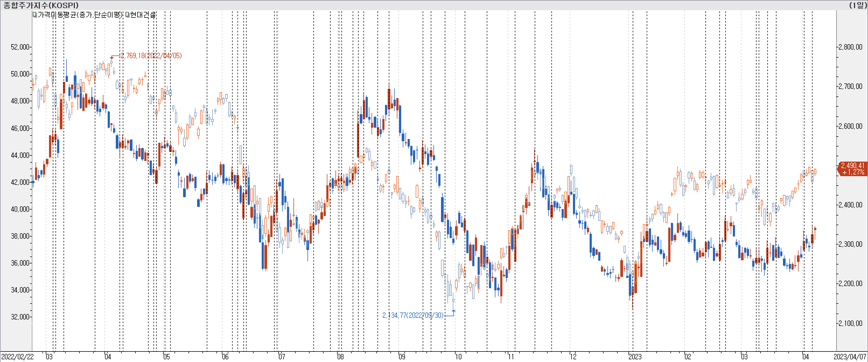The height and width of the screenshot is (362, 868).
Task: Click the 2,769.18(2022/04/05) high label
Action: click(x=151, y=55)
